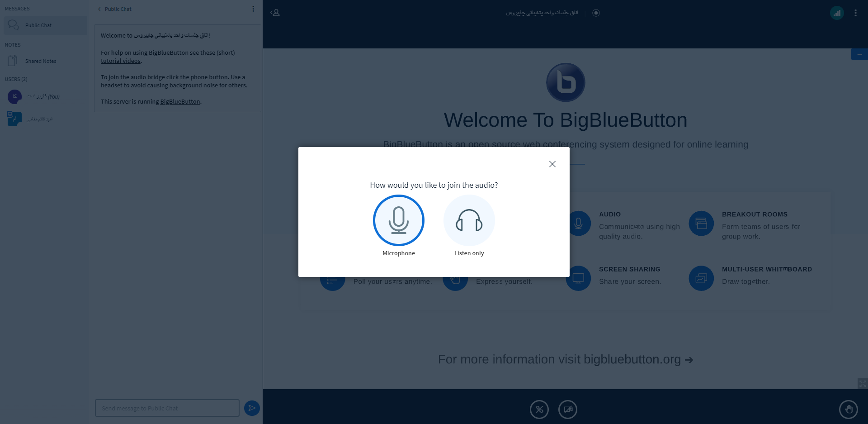
Task: Toggle user list panel button
Action: click(275, 13)
